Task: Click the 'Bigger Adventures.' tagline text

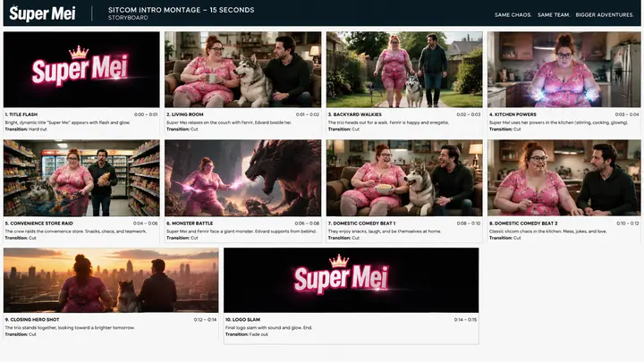Action: click(605, 15)
